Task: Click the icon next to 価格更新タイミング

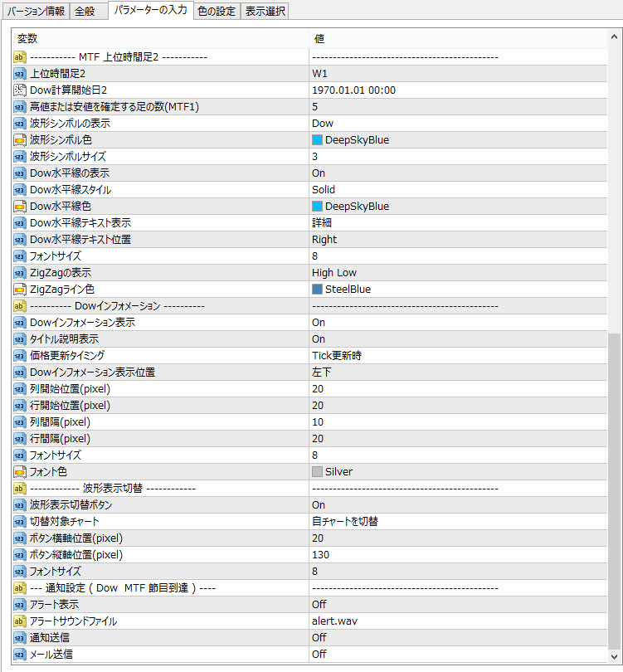Action: click(x=20, y=356)
